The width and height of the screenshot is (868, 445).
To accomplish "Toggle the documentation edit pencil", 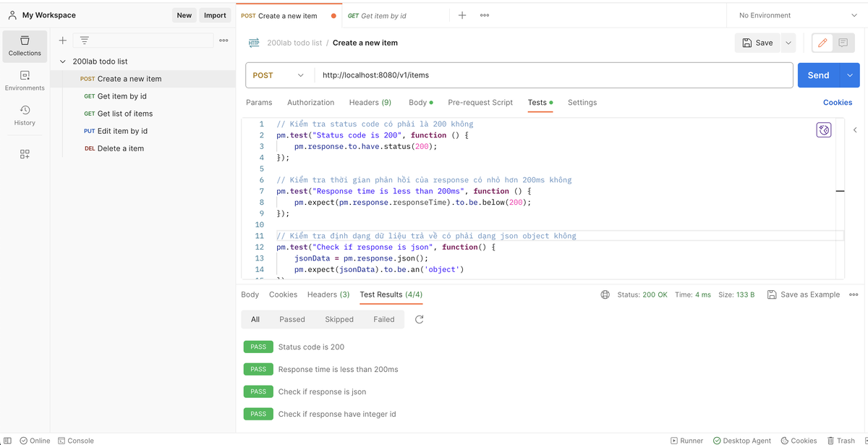I will [x=822, y=43].
